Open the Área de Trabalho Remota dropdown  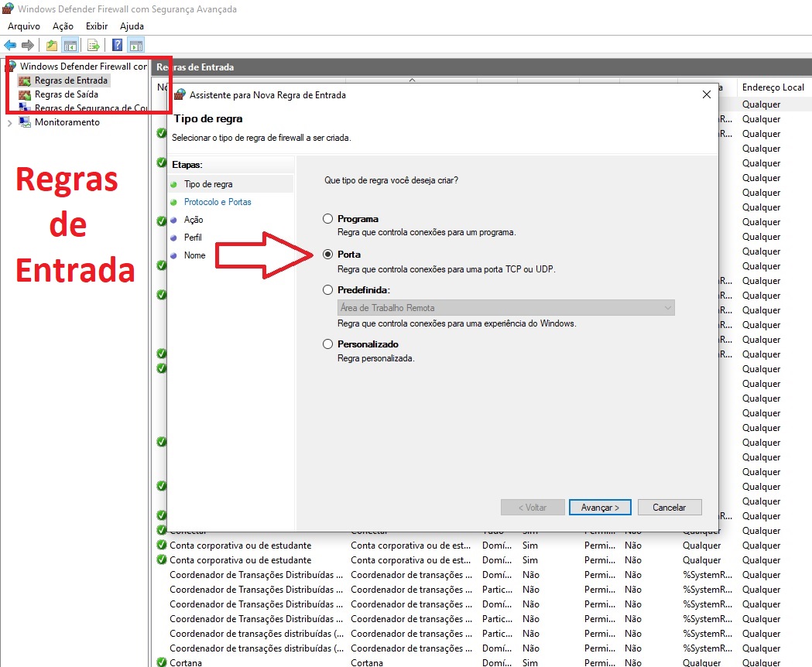pyautogui.click(x=506, y=308)
